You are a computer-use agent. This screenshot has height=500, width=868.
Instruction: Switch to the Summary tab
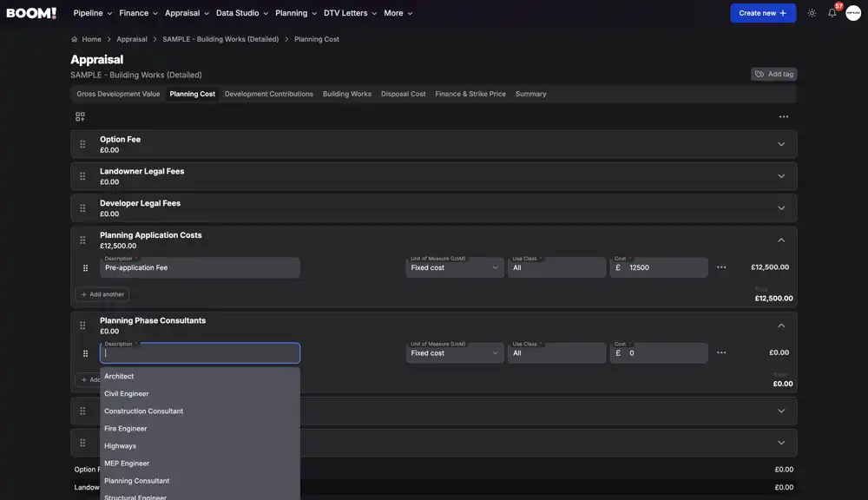pos(530,94)
